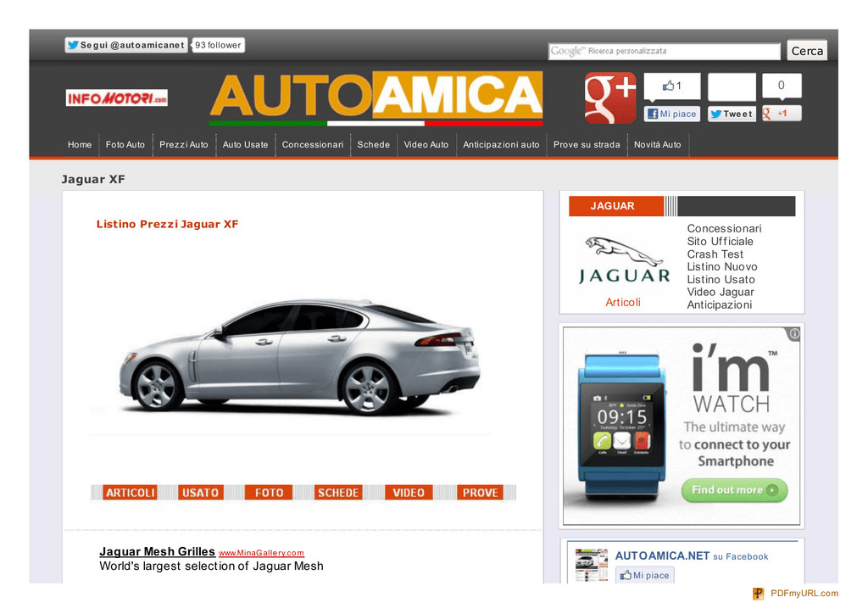Screen dimensions: 868x614
Task: Open the Auto Usate menu item
Action: point(245,144)
